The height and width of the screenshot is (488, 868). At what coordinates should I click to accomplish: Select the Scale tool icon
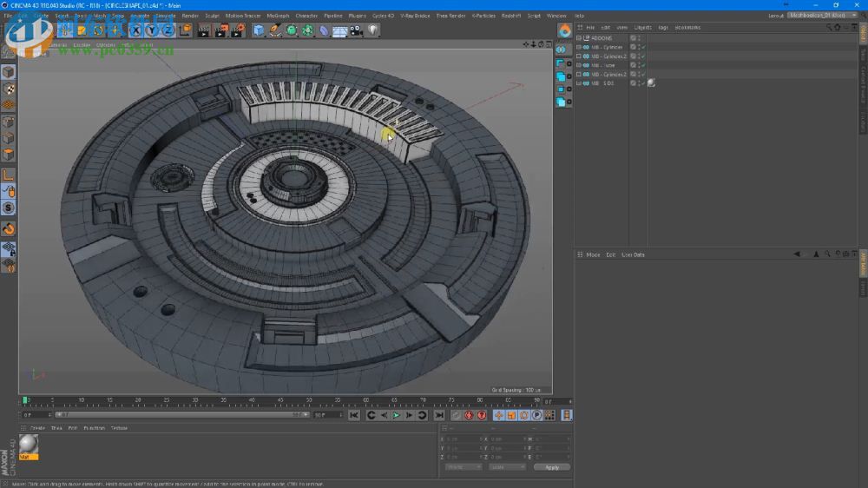(82, 30)
